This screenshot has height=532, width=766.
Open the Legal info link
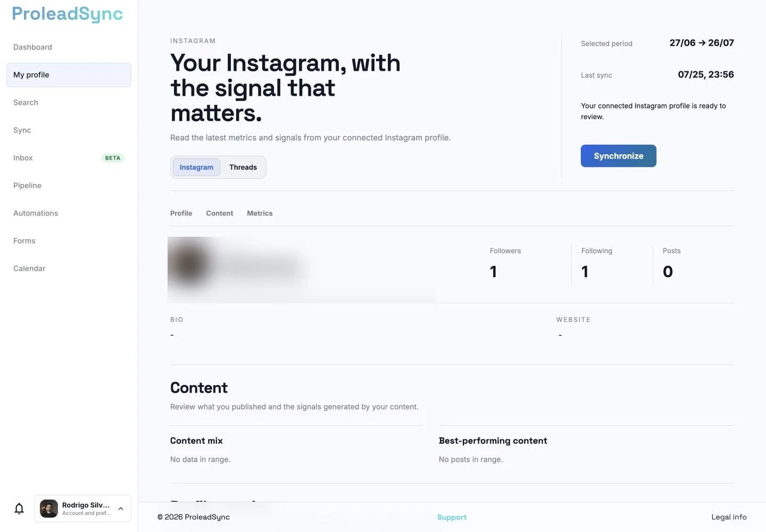(x=729, y=517)
